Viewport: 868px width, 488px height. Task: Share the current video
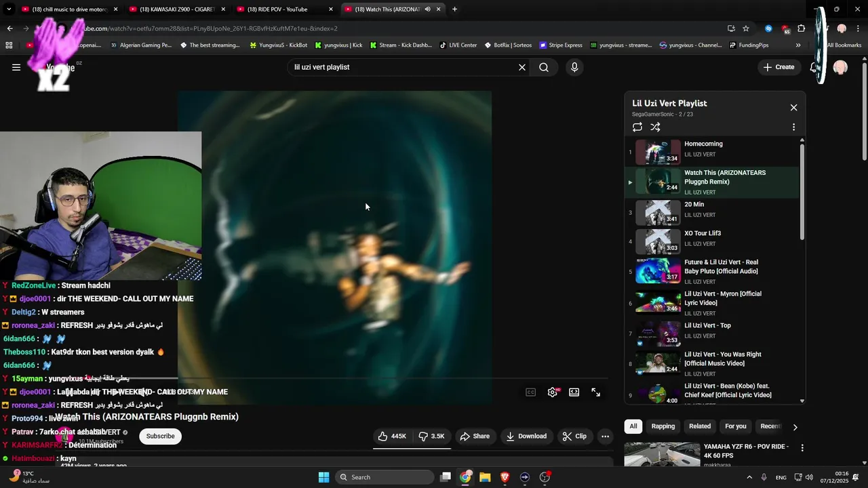tap(475, 436)
